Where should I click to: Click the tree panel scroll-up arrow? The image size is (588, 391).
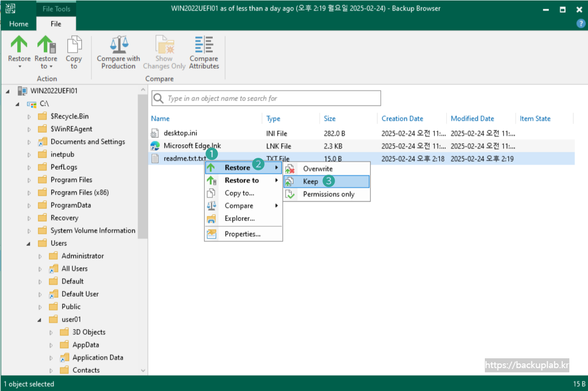[143, 89]
